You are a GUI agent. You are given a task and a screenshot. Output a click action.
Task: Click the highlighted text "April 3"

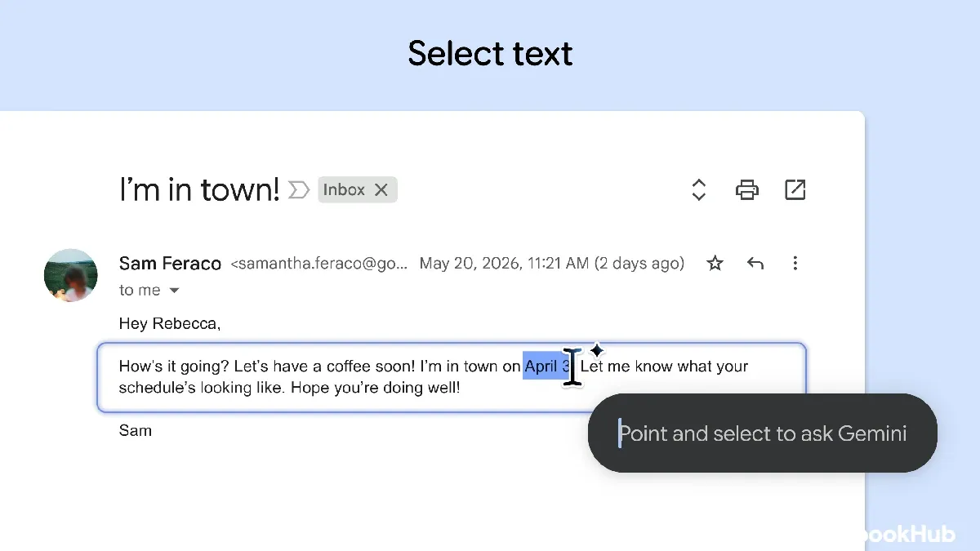pos(546,367)
